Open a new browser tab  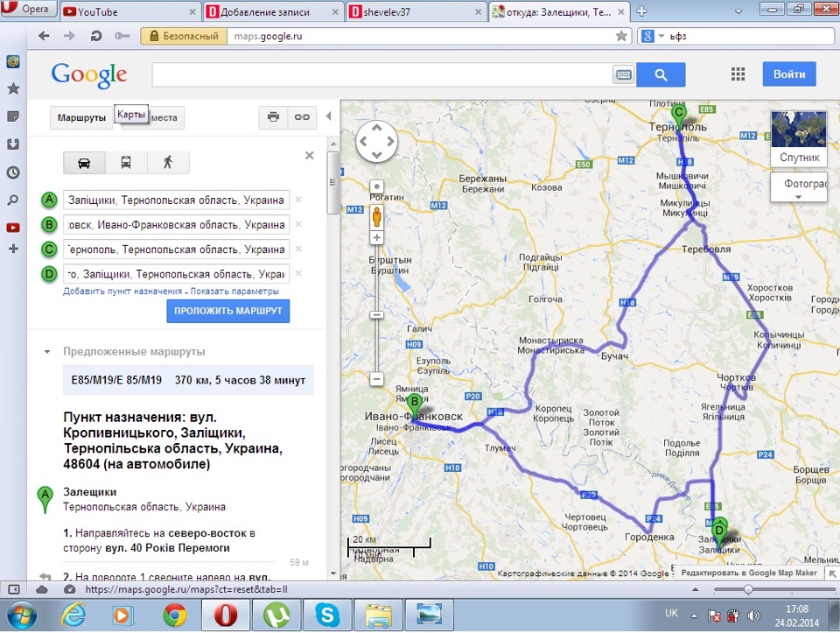coord(641,11)
